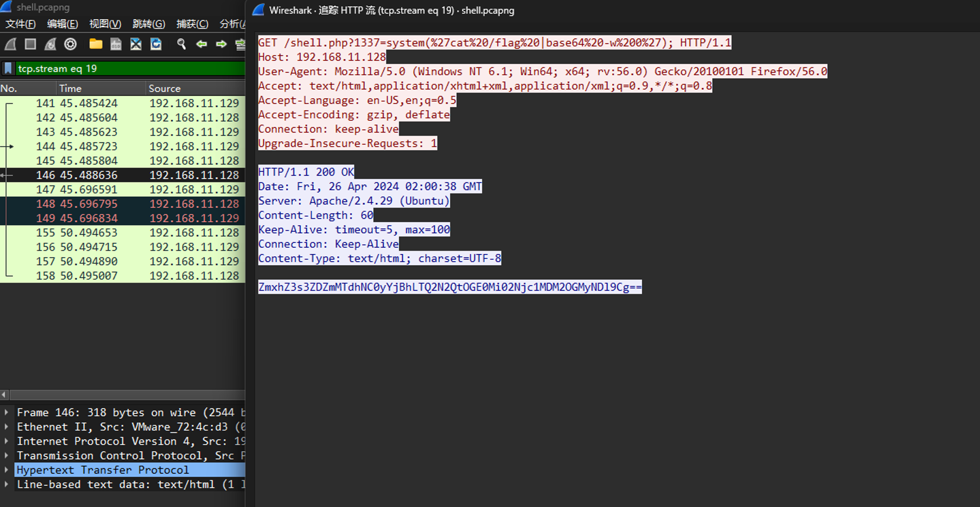Click the Upgrade-Insecure-Requests: 1 line

(x=347, y=144)
